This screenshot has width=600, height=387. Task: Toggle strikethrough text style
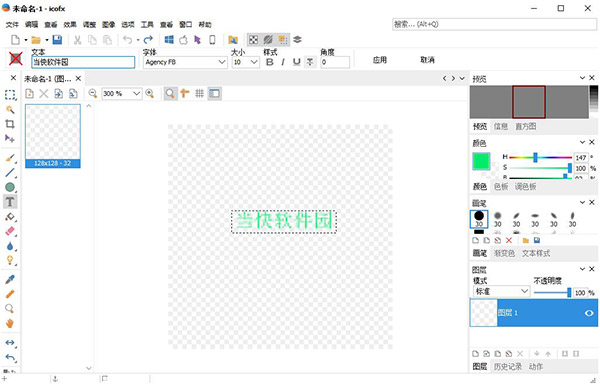click(310, 62)
